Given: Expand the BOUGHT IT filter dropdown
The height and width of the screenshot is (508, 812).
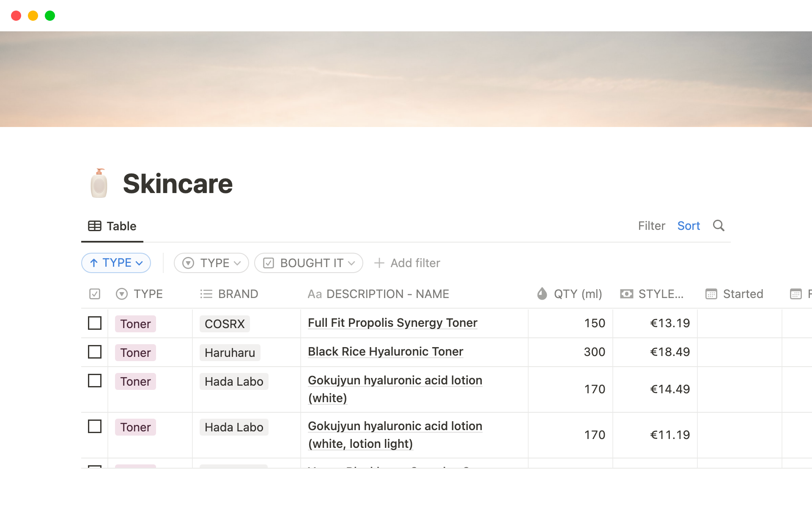Looking at the screenshot, I should pos(308,262).
